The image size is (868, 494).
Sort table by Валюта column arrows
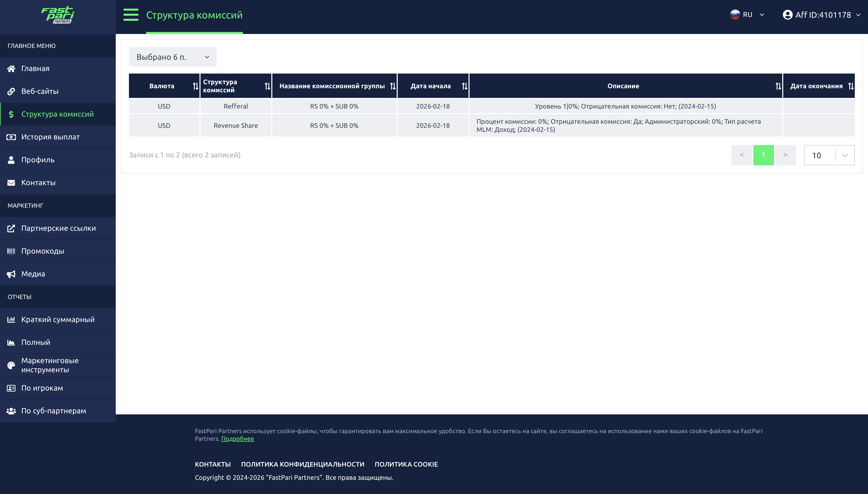point(195,86)
